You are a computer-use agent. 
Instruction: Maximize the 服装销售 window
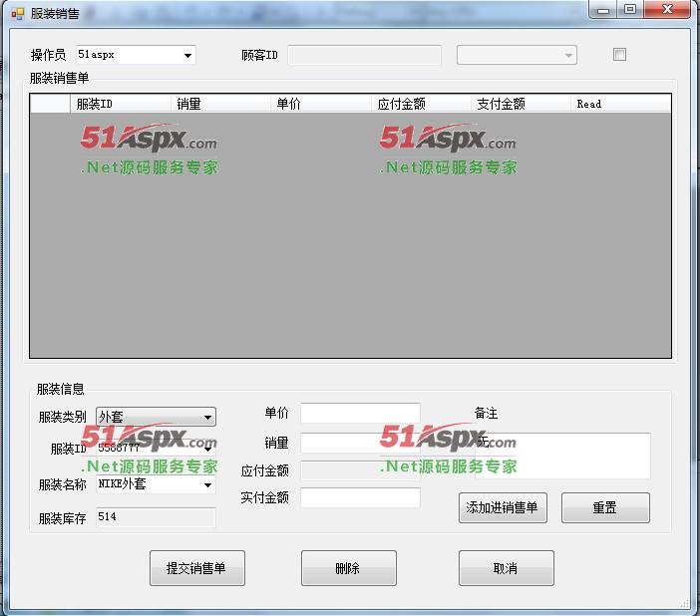630,9
